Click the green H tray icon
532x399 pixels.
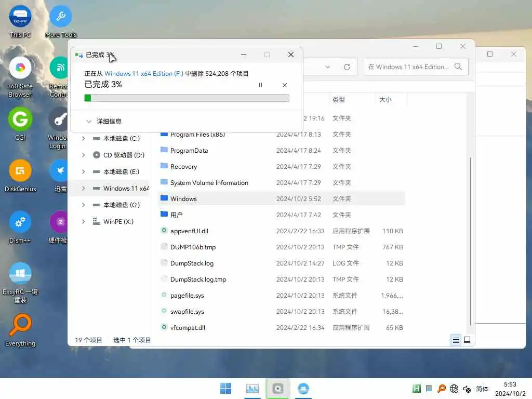pyautogui.click(x=417, y=389)
